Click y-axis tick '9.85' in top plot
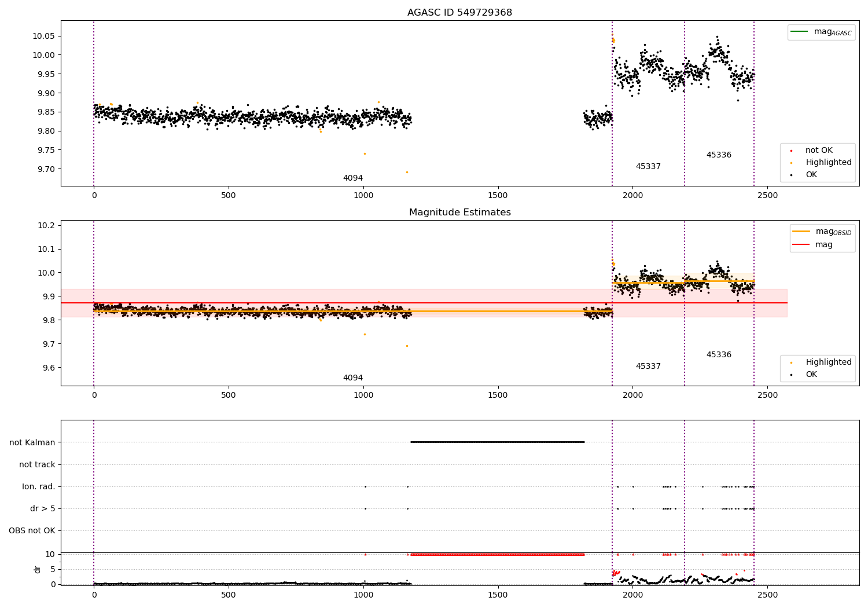 point(46,112)
